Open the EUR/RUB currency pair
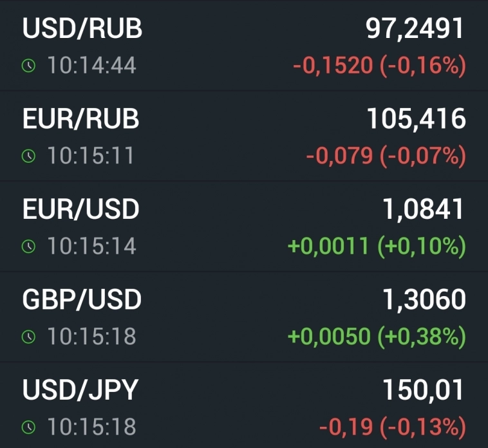 coord(80,119)
